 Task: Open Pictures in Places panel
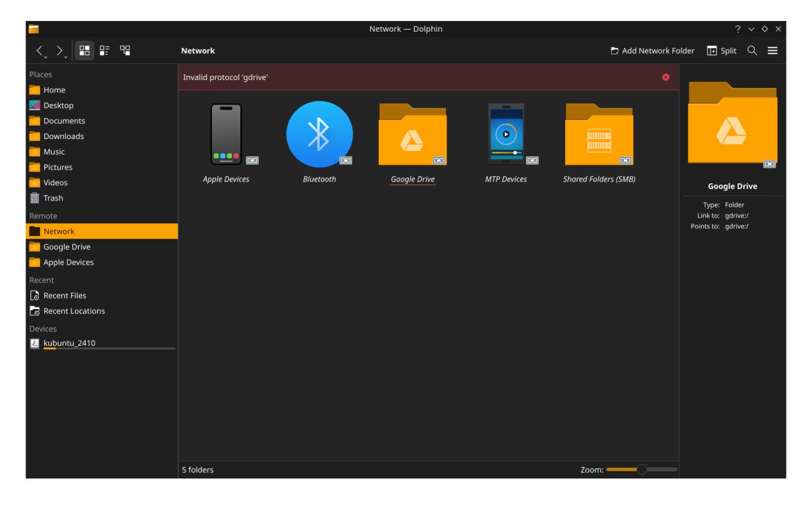101,167
